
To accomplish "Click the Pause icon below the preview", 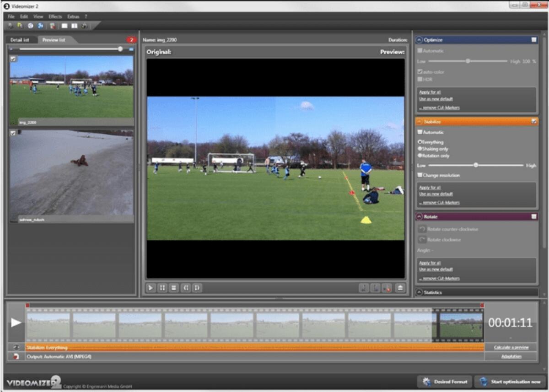I will click(162, 288).
